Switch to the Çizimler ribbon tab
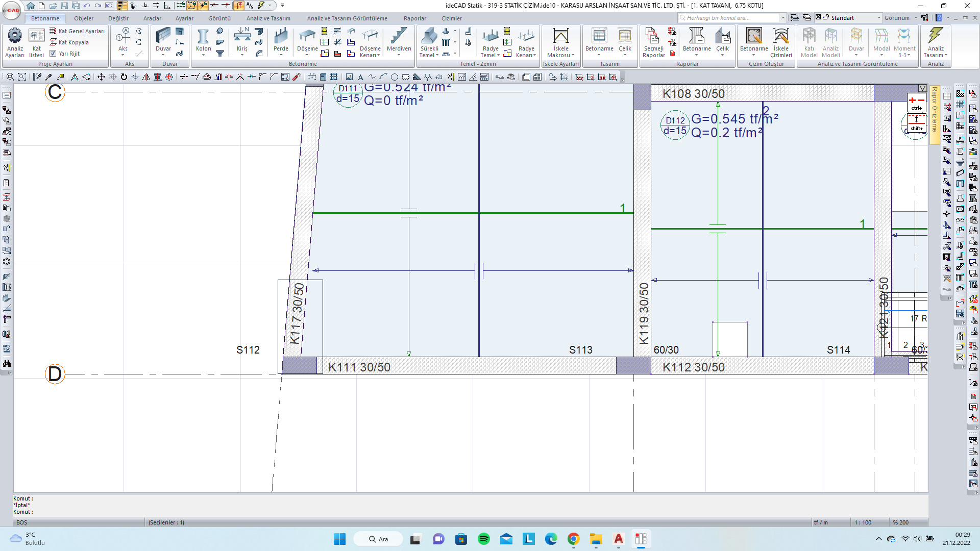Screen dimensions: 980x551 (x=452, y=18)
